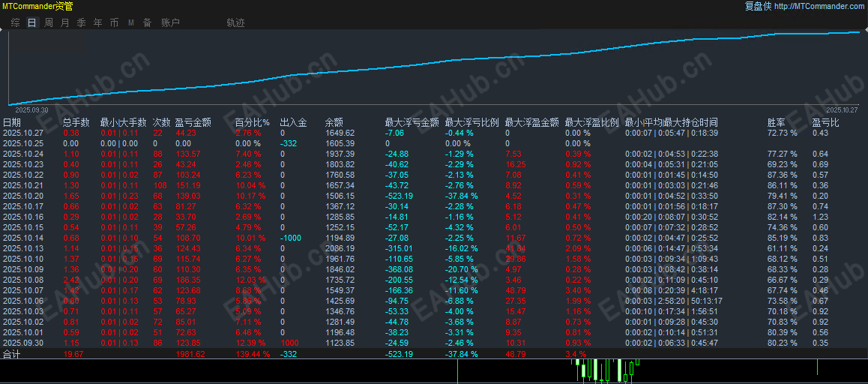Click the profit ratio 1.23
Viewport: 868px width, 384px height.
(x=820, y=217)
